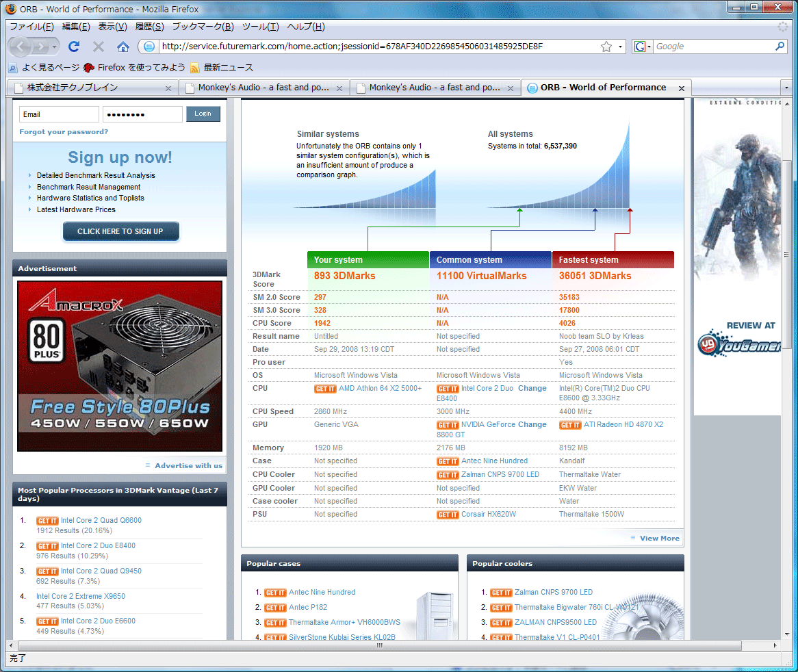Click the password input field
The width and height of the screenshot is (798, 672).
pos(142,114)
